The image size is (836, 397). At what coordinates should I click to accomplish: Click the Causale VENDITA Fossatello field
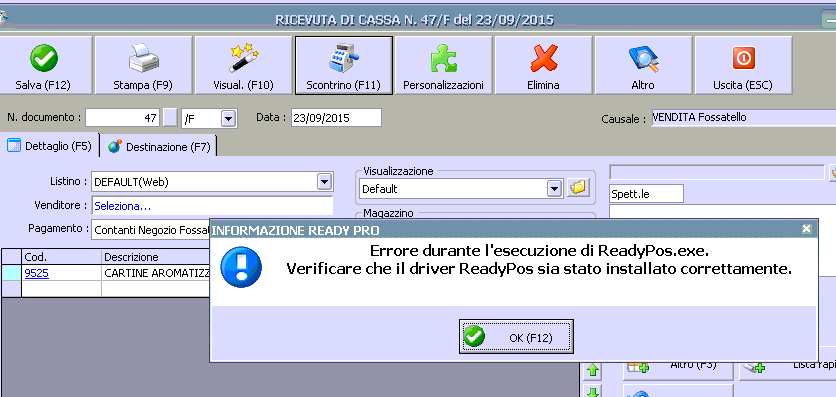coord(743,118)
